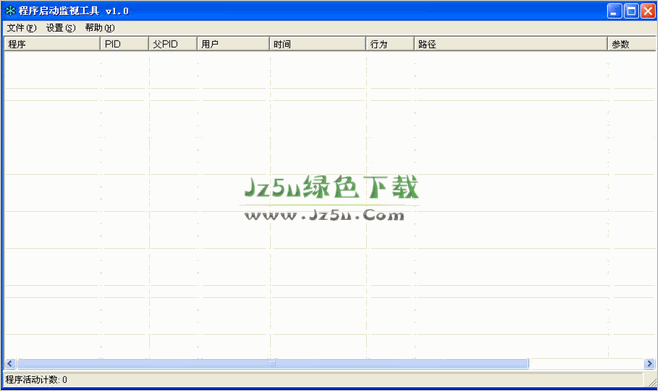Click the 程序活动计数: 0 status text

pyautogui.click(x=36, y=380)
